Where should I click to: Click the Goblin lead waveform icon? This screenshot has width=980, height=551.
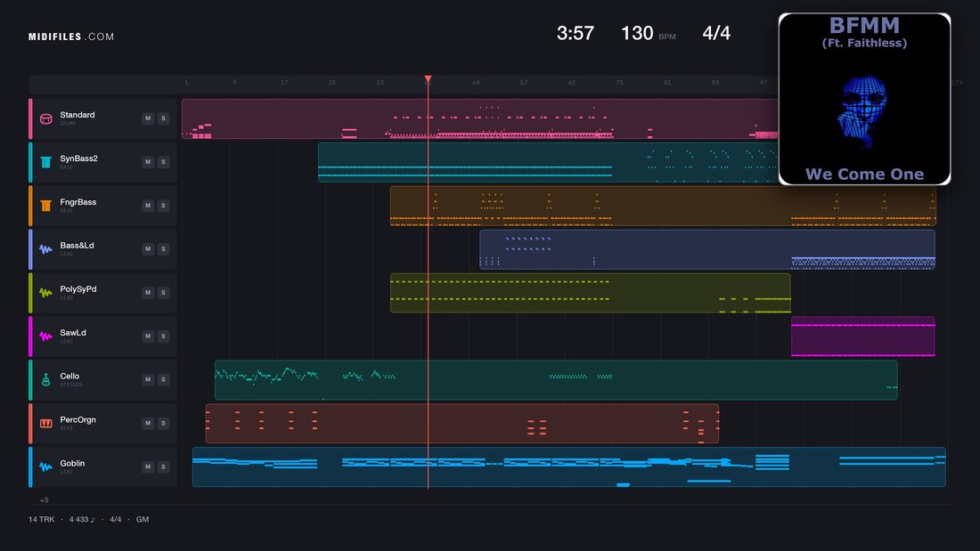[x=45, y=466]
